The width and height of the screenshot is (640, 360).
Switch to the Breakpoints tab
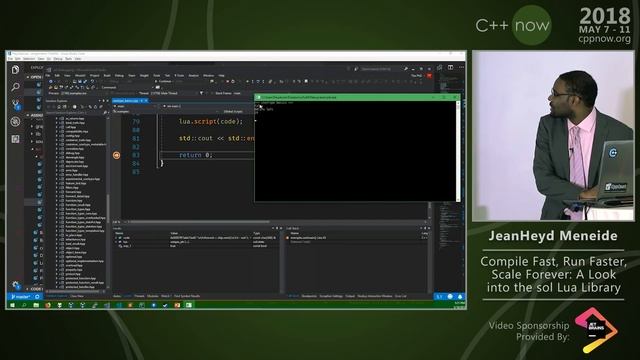(x=309, y=296)
